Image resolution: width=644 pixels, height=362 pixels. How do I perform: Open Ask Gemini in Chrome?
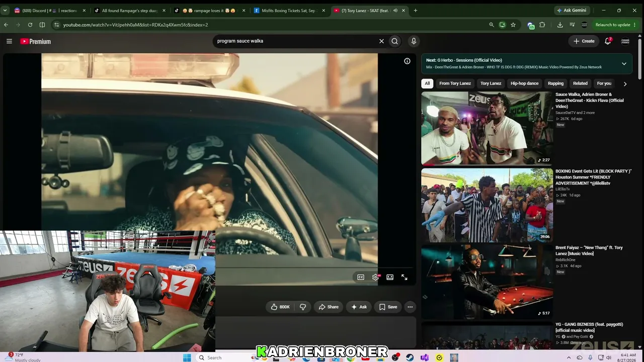click(x=571, y=10)
